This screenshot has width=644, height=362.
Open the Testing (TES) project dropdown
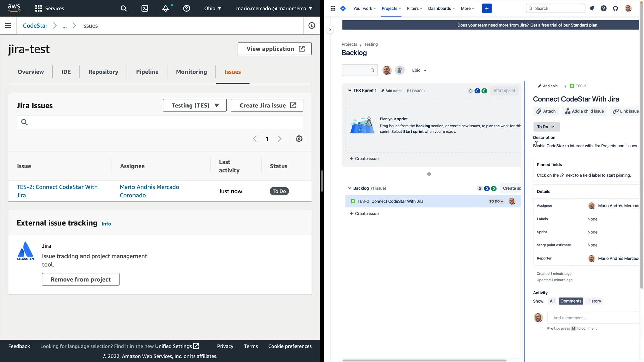pos(195,105)
